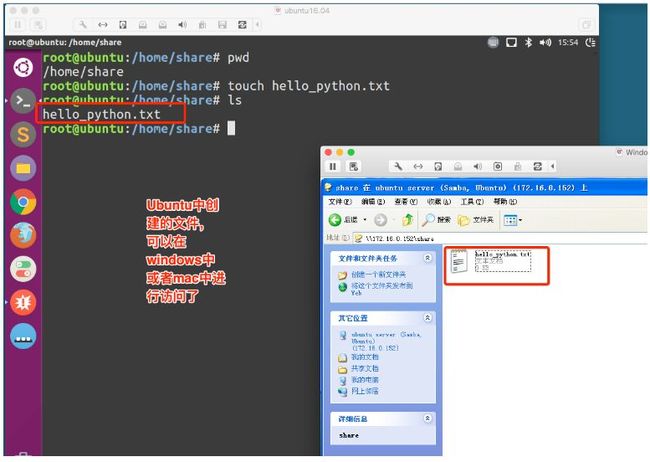Open the power session menu in Ubuntu panel
The height and width of the screenshot is (462, 650).
[590, 42]
